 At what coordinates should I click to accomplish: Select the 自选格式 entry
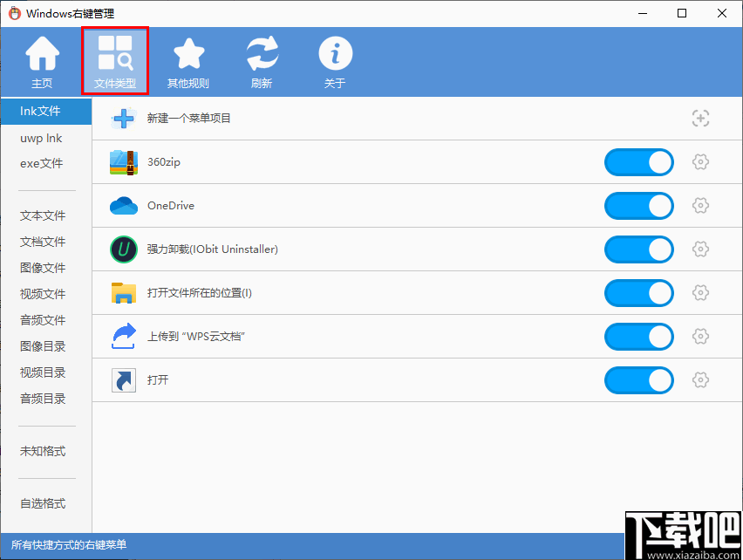click(x=42, y=503)
